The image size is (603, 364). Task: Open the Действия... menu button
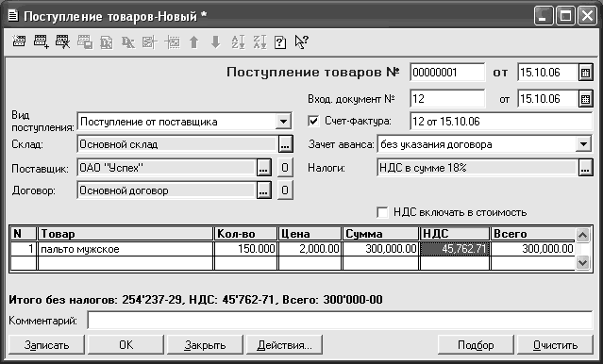285,345
